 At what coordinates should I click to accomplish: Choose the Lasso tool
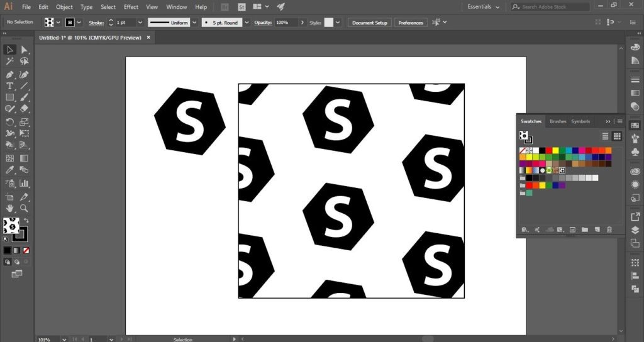click(x=25, y=61)
